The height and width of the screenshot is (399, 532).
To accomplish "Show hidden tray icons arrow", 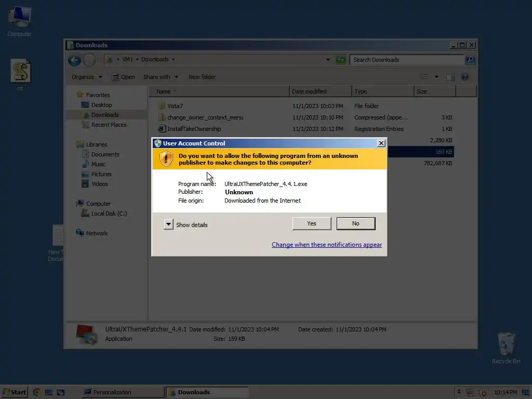I will click(459, 392).
